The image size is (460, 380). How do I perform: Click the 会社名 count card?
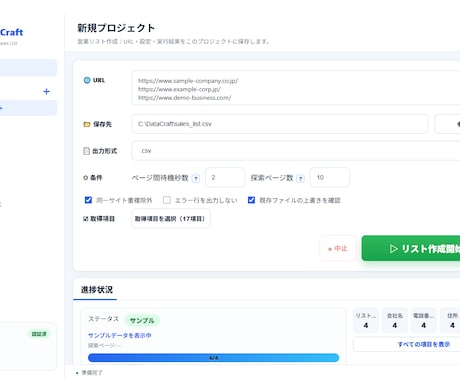click(x=395, y=320)
